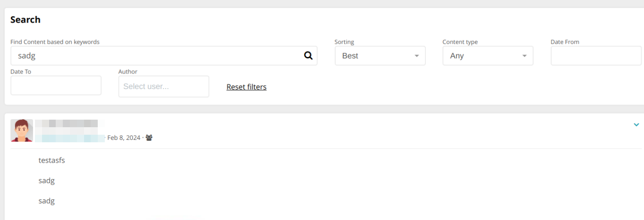Open the Content type dropdown showing Any
The image size is (644, 220).
(x=488, y=56)
